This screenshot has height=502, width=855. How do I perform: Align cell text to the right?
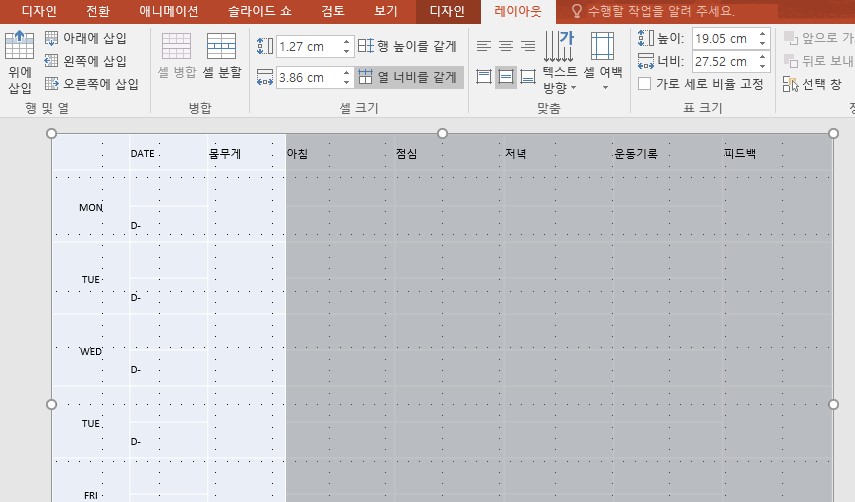[x=528, y=46]
